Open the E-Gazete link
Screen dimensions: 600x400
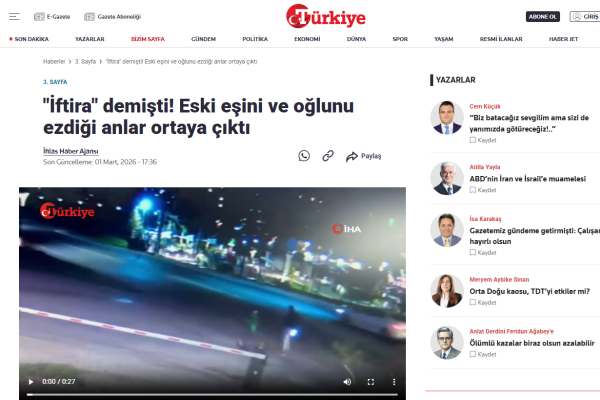(52, 16)
